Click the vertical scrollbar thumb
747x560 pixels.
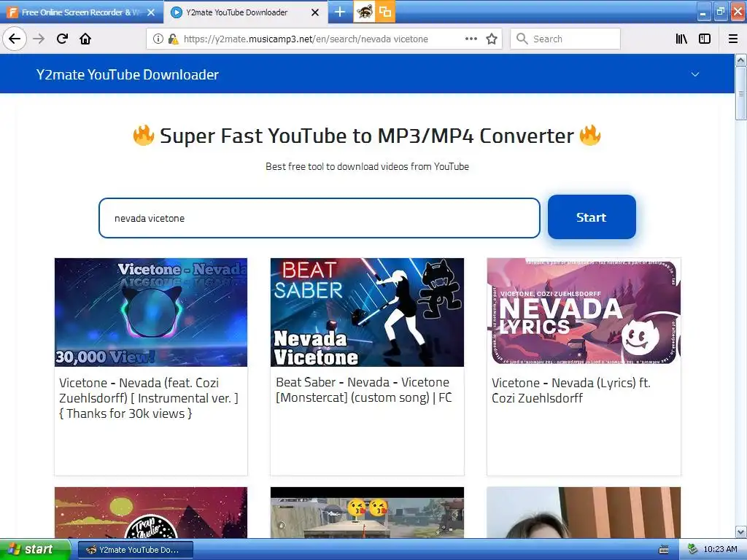[x=741, y=93]
